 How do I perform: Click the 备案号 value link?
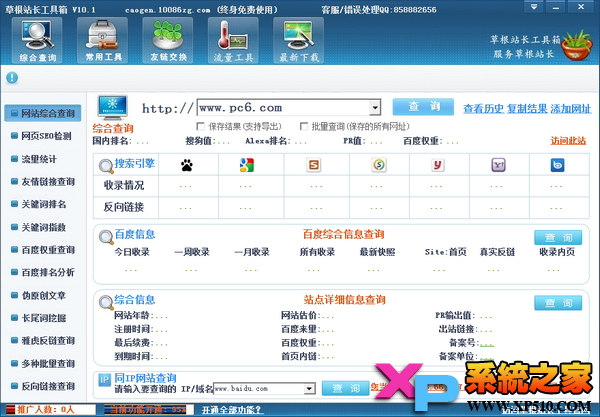tap(487, 344)
